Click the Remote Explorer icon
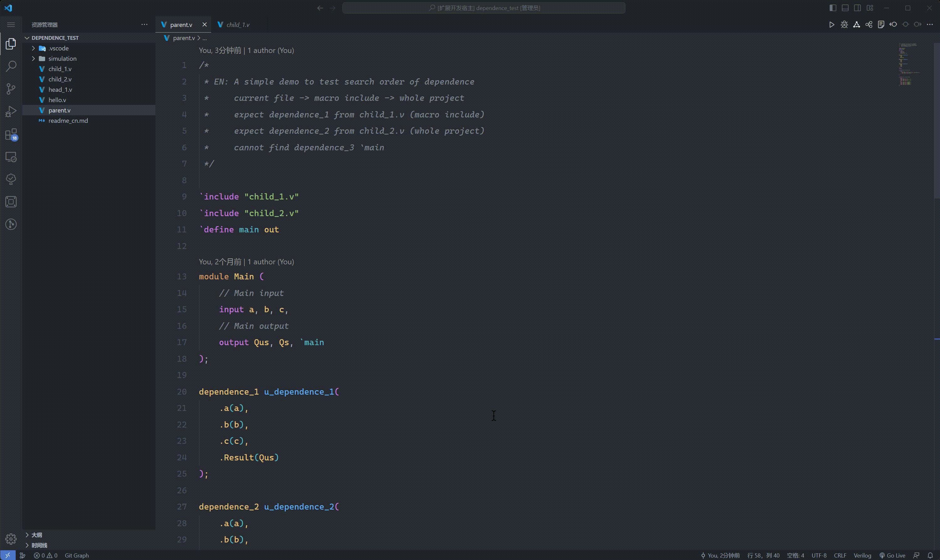Image resolution: width=940 pixels, height=560 pixels. pos(11,157)
